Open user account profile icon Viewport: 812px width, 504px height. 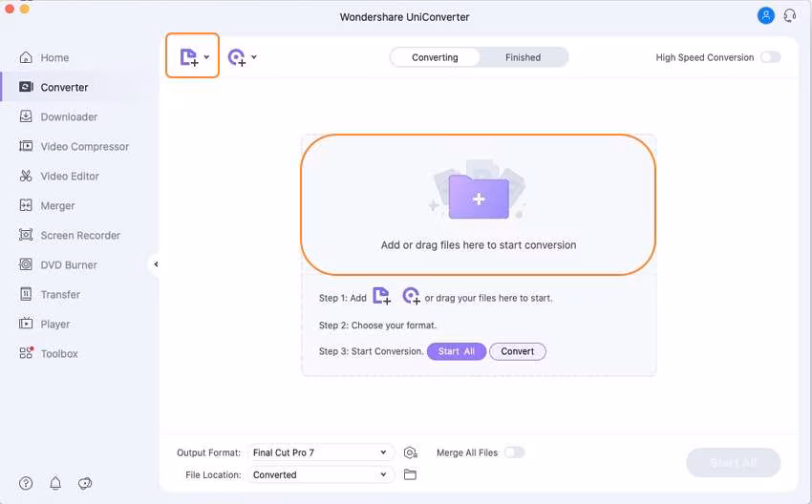point(766,15)
